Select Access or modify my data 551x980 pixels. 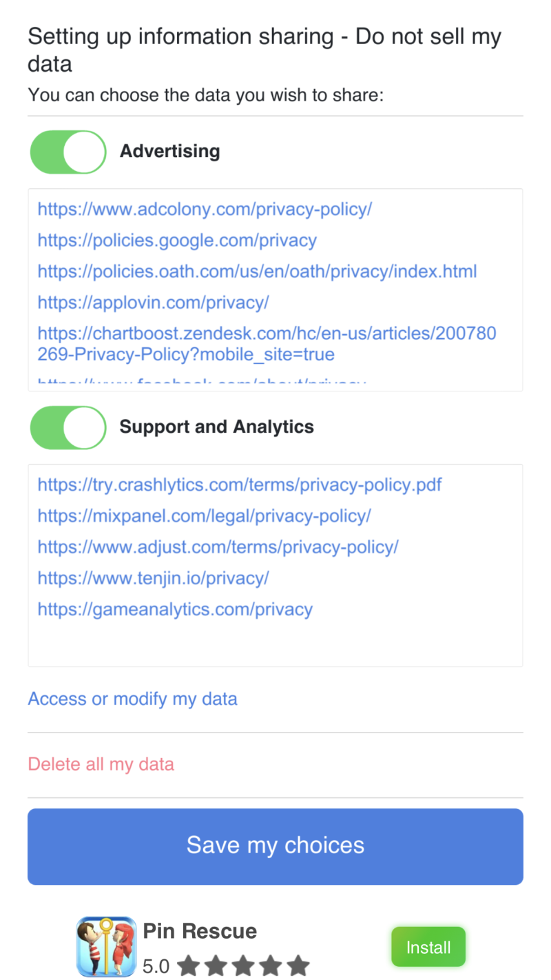click(x=132, y=699)
